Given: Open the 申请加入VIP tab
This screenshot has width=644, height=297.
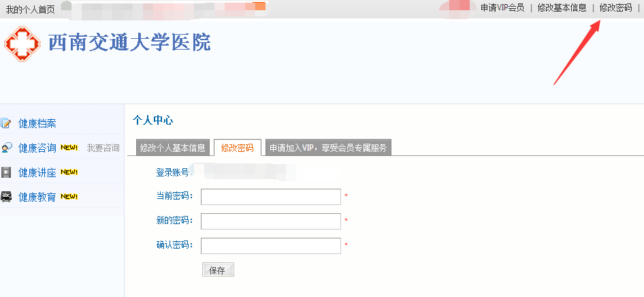Looking at the screenshot, I should point(328,148).
